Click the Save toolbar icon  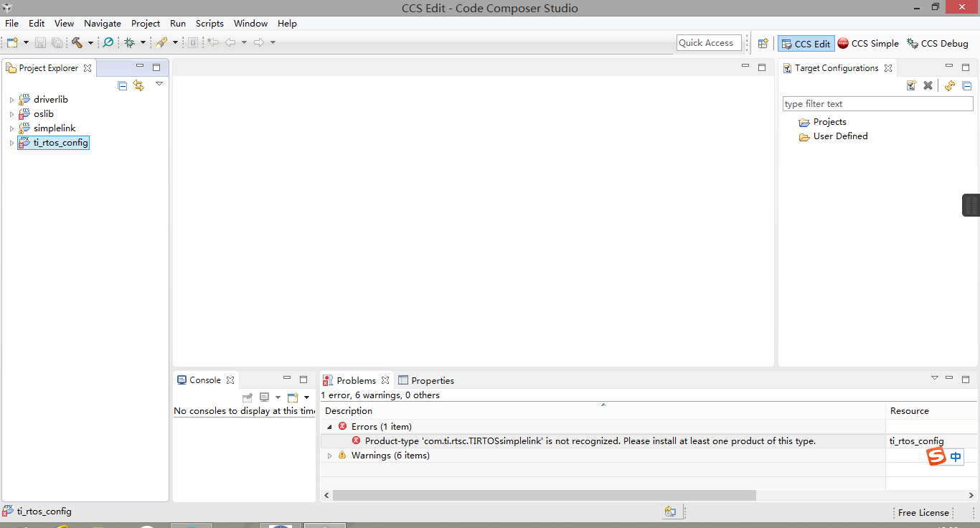click(x=40, y=43)
